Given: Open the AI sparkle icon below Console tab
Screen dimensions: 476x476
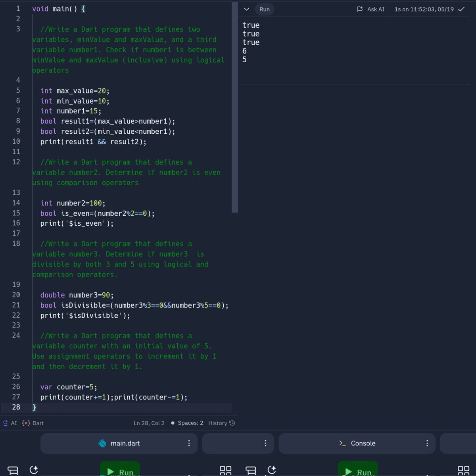Looking at the screenshot, I should 272,470.
